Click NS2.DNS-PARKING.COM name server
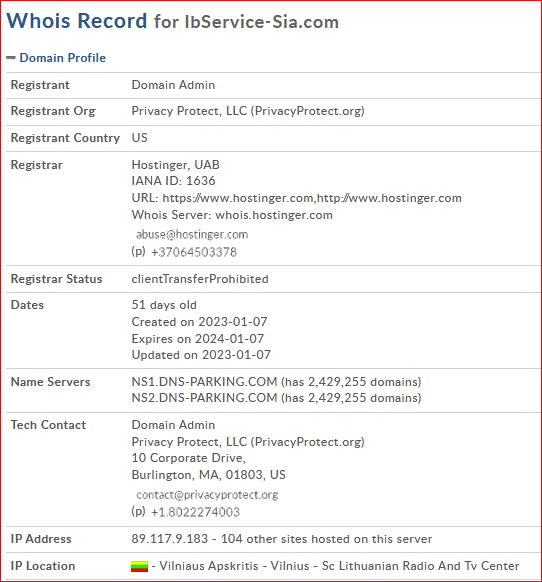The width and height of the screenshot is (542, 582). click(204, 398)
